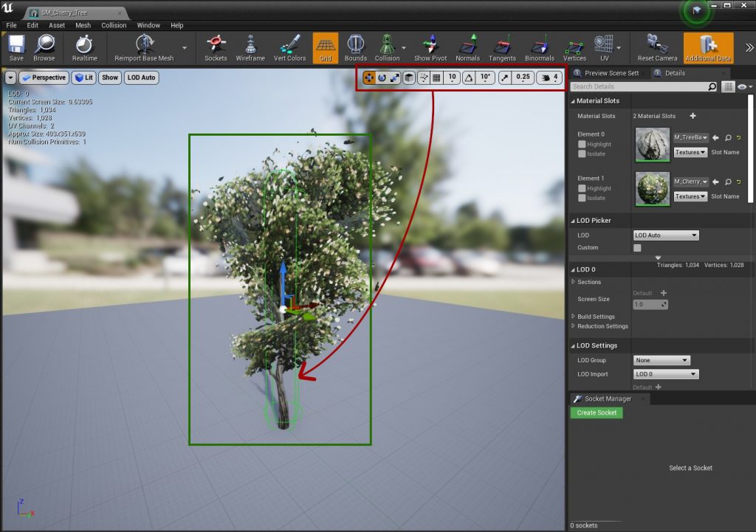Display vertex Normals
The height and width of the screenshot is (532, 756).
point(467,48)
